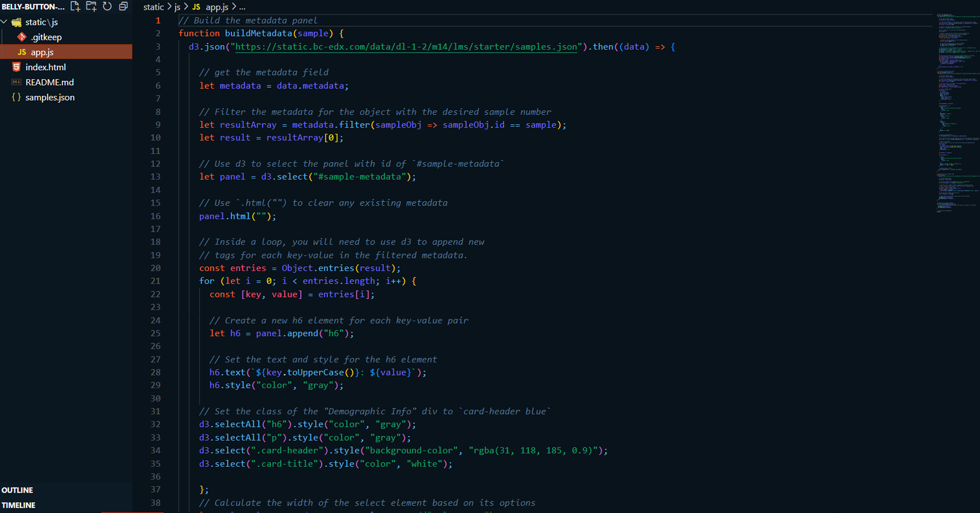This screenshot has width=980, height=513.
Task: Select app.js in the file tree
Action: pyautogui.click(x=42, y=52)
